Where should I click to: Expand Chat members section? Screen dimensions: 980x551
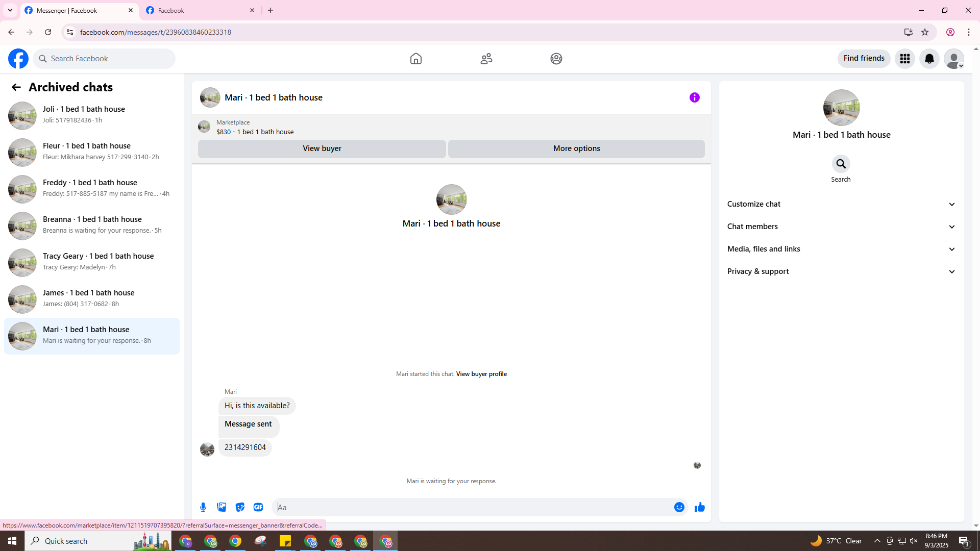coord(841,227)
